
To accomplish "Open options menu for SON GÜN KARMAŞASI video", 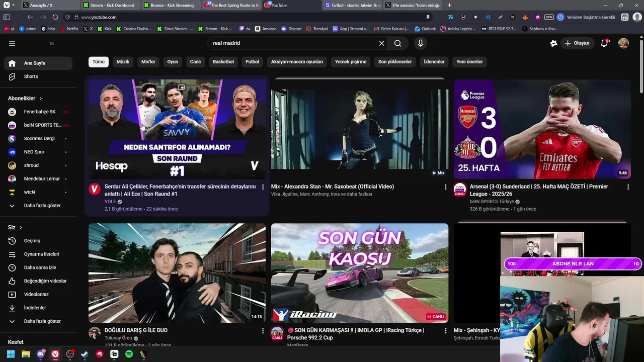I will pos(445,331).
